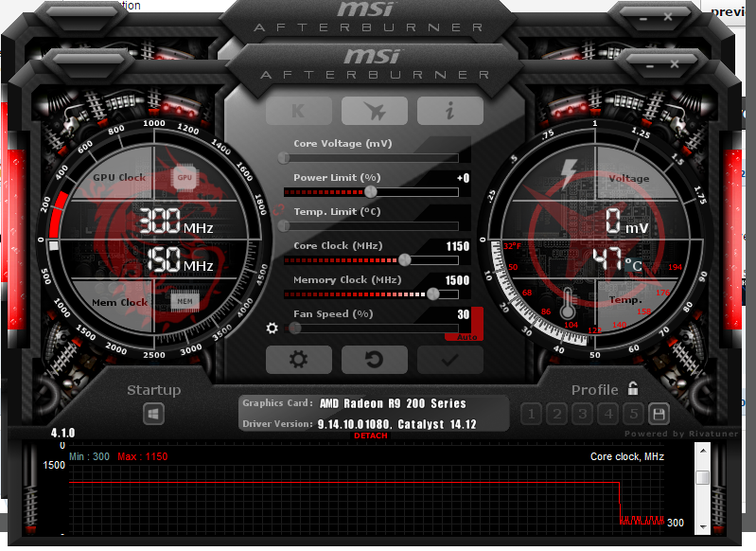
Task: Click the Core clock, MHz graph label
Action: coord(627,456)
